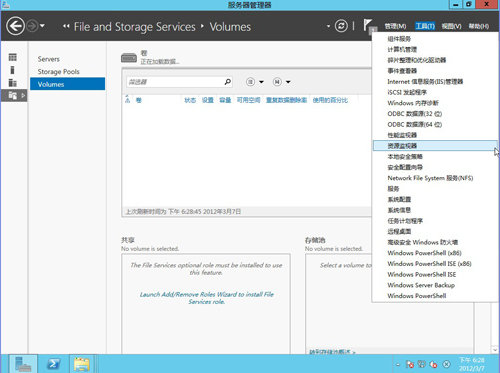Image resolution: width=500 pixels, height=373 pixels.
Task: Choose ODBC 数据源(32 位) menu item
Action: (x=434, y=114)
